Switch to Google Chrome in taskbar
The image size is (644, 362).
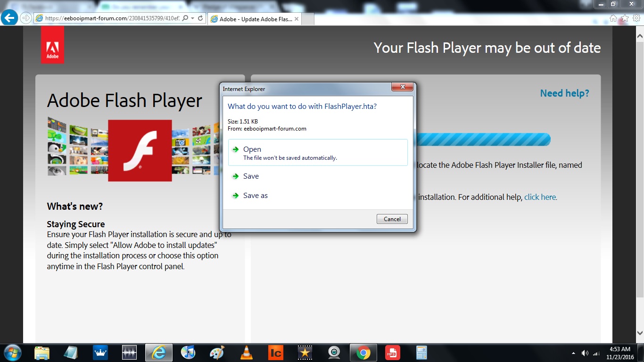(x=363, y=353)
